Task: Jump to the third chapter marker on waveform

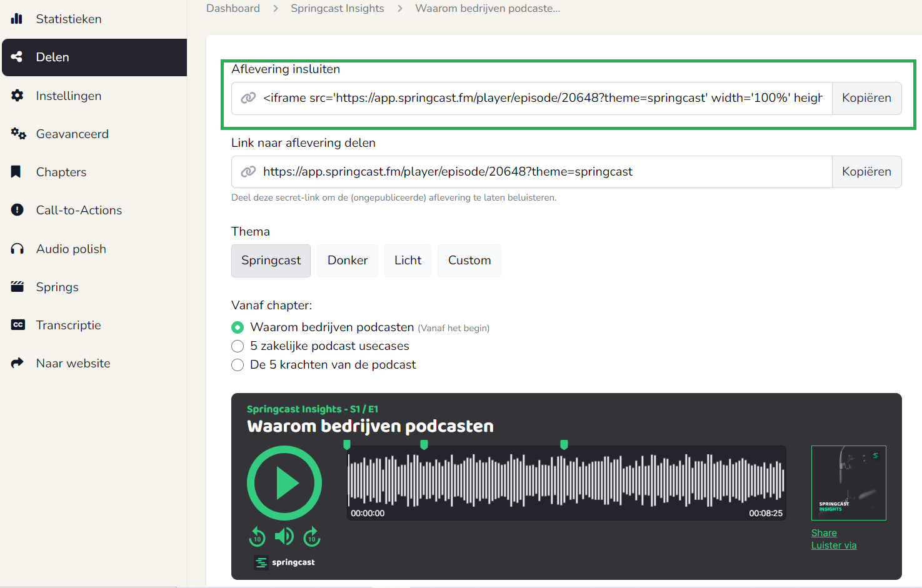Action: click(564, 445)
